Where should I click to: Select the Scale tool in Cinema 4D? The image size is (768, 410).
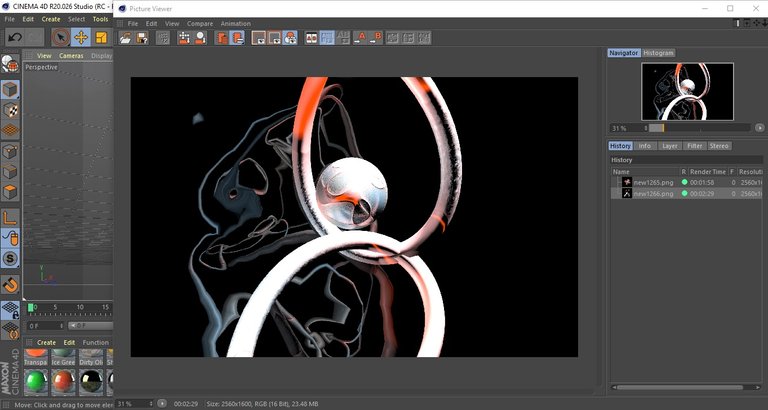coord(101,37)
